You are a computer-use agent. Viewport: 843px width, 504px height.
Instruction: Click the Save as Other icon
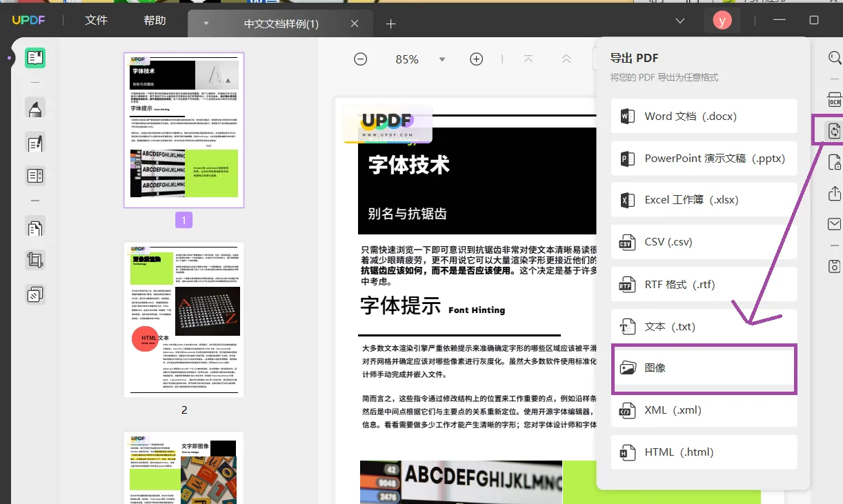click(x=835, y=266)
